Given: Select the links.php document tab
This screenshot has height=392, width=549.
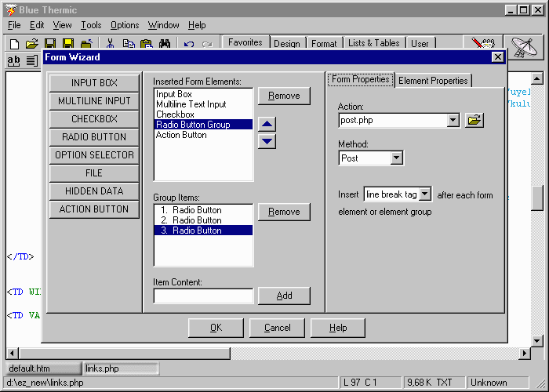Looking at the screenshot, I should pyautogui.click(x=121, y=368).
